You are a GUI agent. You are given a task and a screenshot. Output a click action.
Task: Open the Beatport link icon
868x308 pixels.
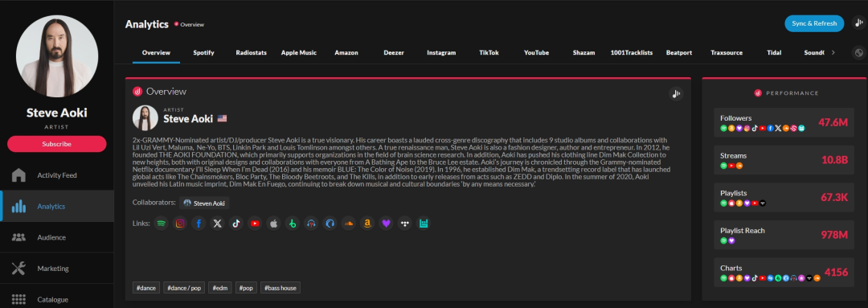click(x=293, y=224)
